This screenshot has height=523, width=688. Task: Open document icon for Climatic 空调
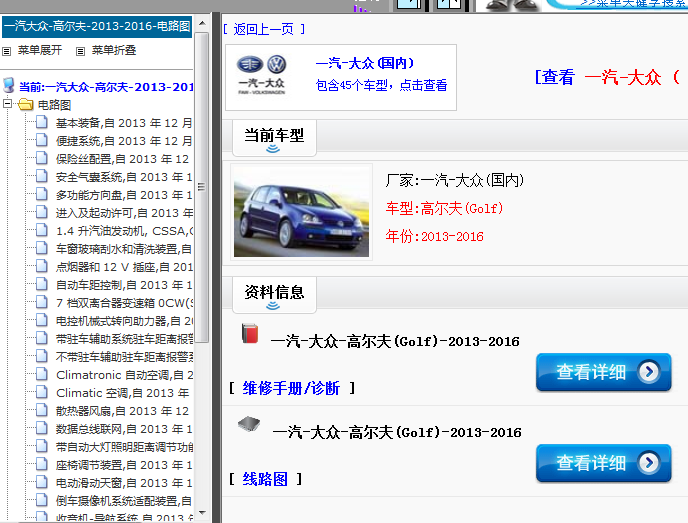click(x=42, y=391)
